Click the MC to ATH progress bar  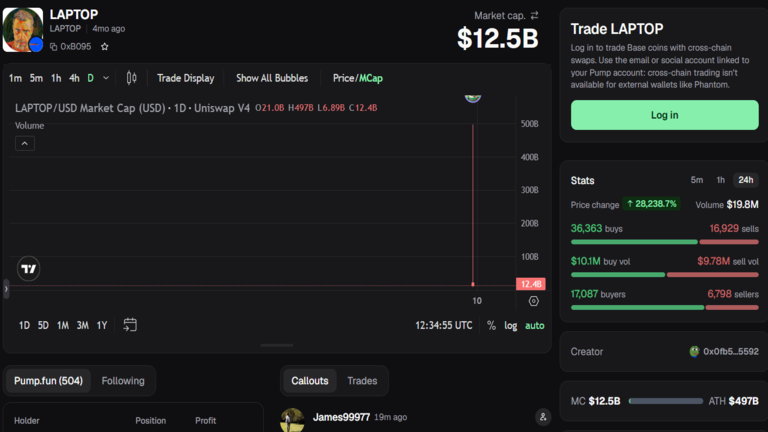tap(665, 401)
